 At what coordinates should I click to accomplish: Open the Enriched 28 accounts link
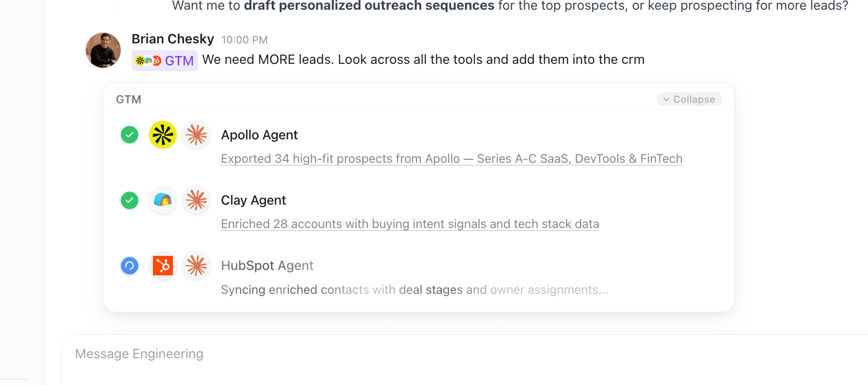pos(410,224)
